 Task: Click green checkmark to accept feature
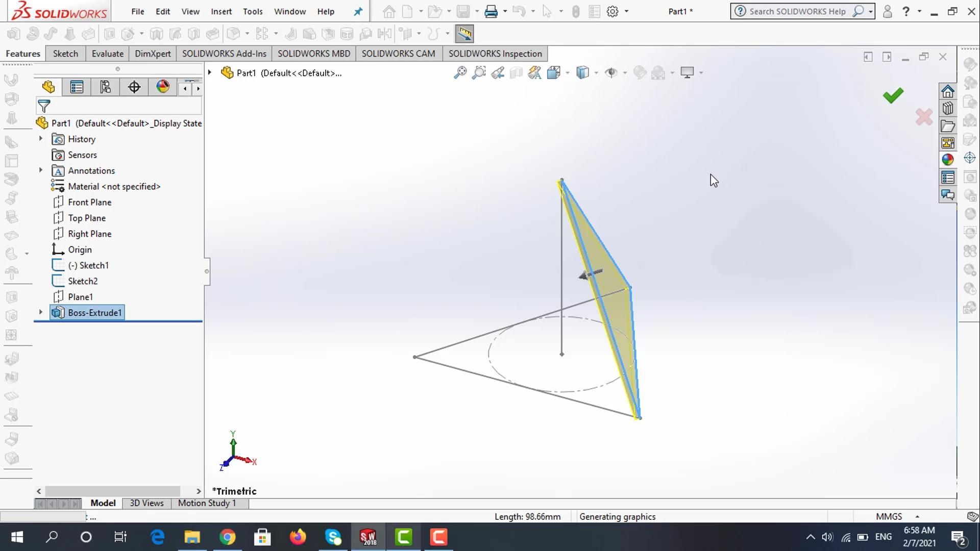[x=893, y=95]
